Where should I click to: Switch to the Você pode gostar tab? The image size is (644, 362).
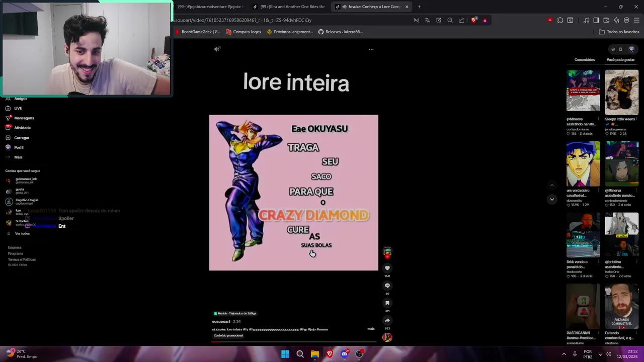click(x=620, y=60)
